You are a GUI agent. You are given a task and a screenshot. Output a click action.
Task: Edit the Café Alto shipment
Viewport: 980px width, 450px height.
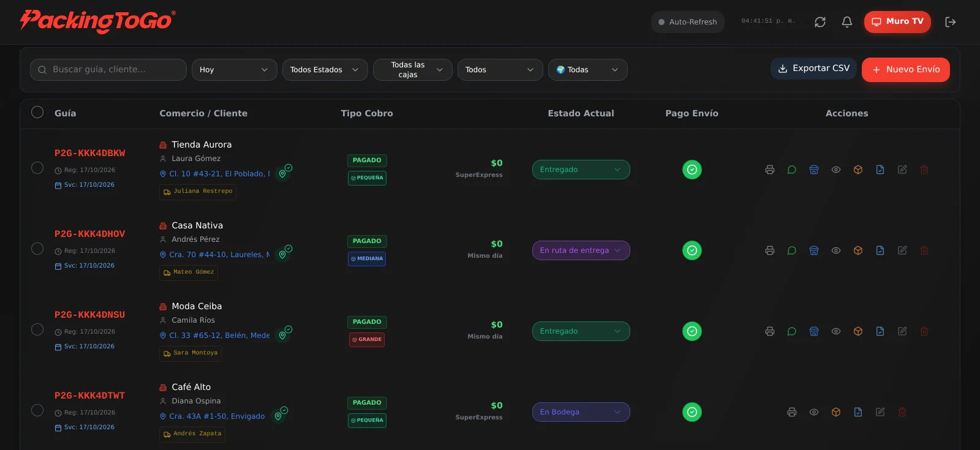[x=880, y=412]
